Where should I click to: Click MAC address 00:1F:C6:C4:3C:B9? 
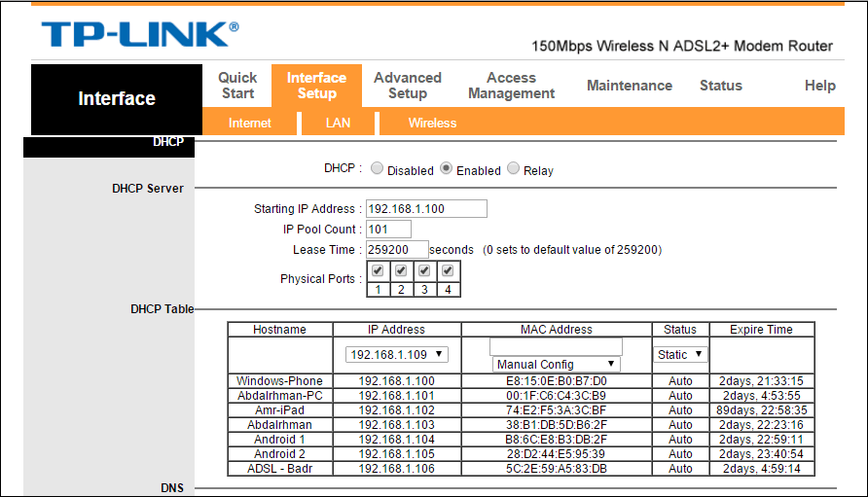(x=557, y=396)
